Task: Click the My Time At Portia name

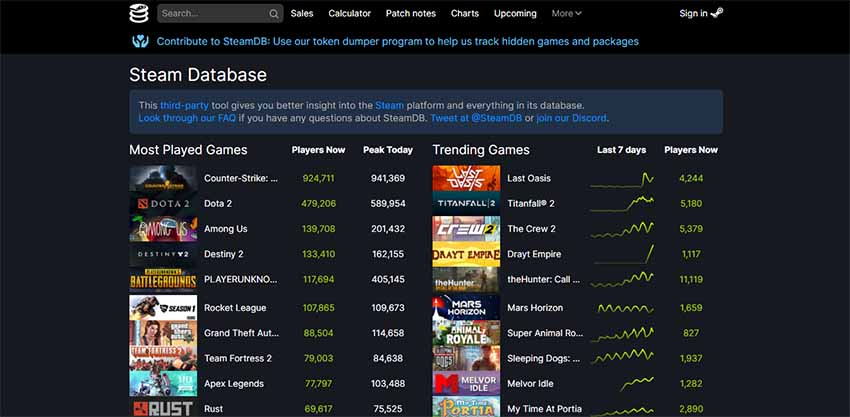Action: pyautogui.click(x=545, y=409)
